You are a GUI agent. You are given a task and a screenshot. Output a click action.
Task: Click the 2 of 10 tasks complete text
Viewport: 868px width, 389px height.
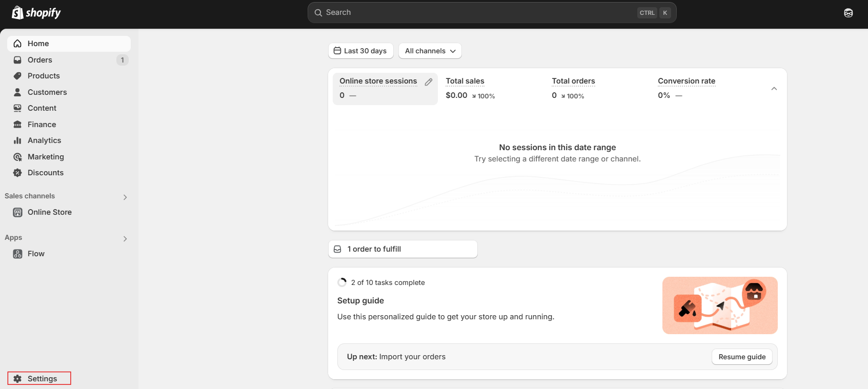[388, 282]
